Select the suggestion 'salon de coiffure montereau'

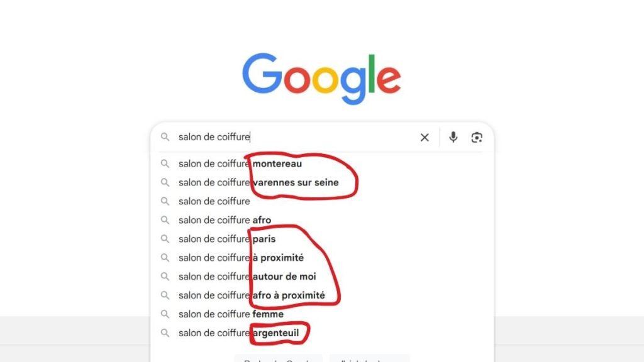(x=241, y=163)
